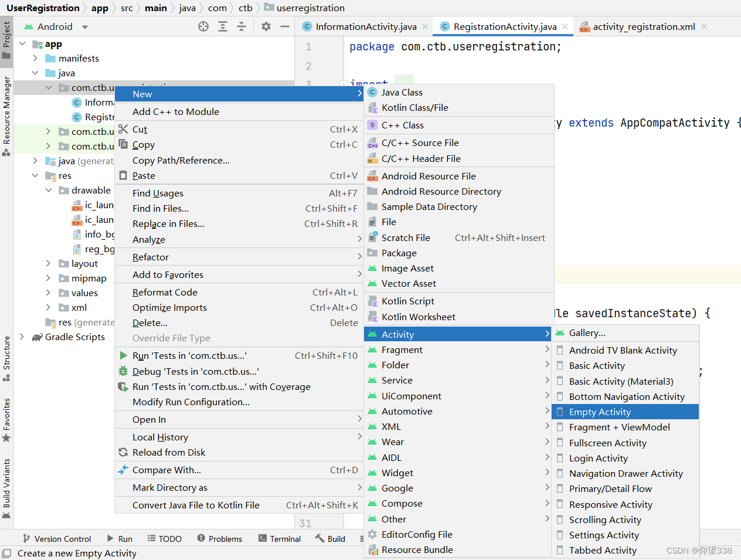
Task: Open the Favorites sidebar panel
Action: point(6,420)
